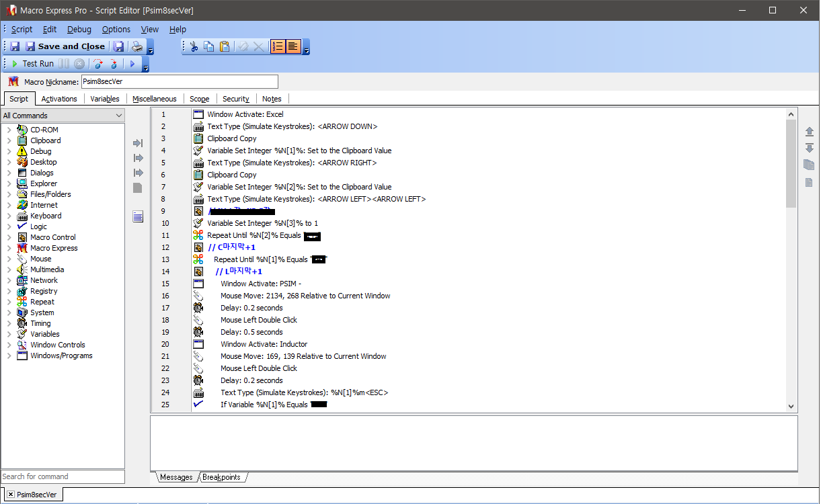Click the Step Over debug icon
This screenshot has height=504, width=821.
click(x=98, y=63)
